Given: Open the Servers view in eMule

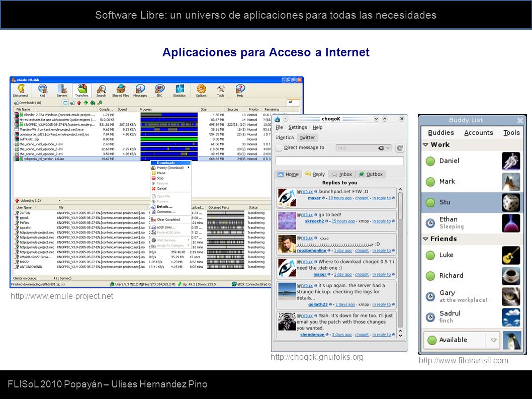Looking at the screenshot, I should click(62, 91).
